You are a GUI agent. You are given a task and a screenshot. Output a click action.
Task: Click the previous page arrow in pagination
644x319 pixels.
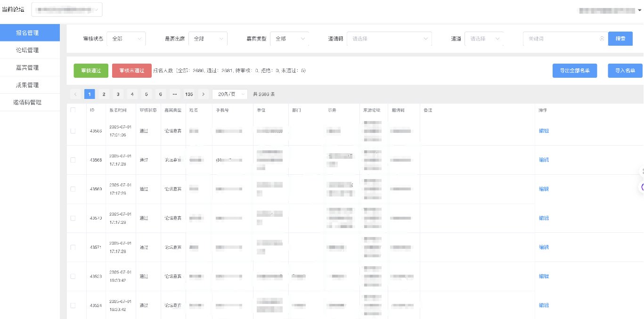coord(75,94)
